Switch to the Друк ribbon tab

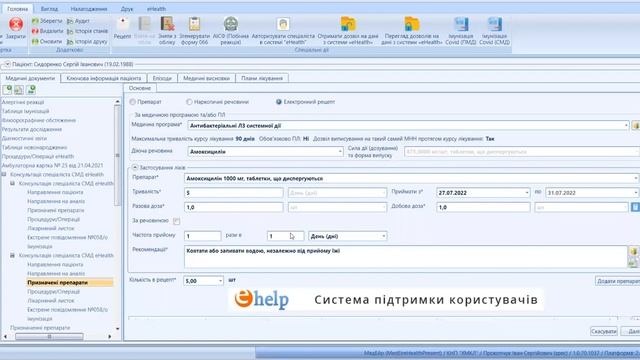point(127,9)
